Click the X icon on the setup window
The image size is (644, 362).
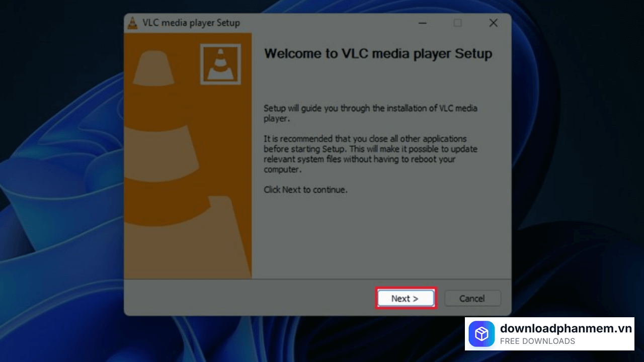(x=493, y=23)
